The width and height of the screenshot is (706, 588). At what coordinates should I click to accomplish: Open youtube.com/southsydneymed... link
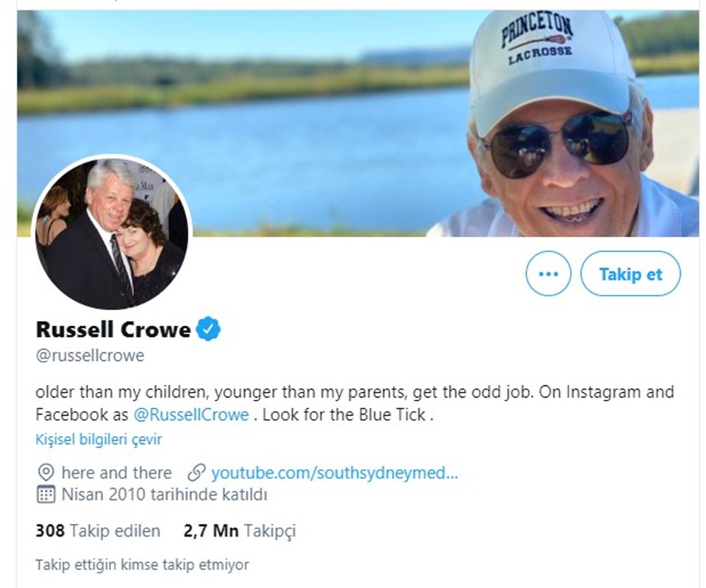coord(335,473)
